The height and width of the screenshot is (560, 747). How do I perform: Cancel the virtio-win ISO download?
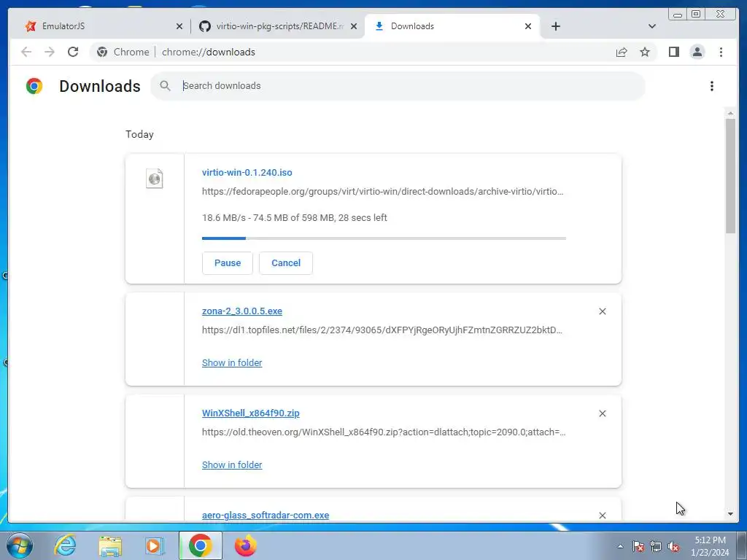pyautogui.click(x=286, y=262)
